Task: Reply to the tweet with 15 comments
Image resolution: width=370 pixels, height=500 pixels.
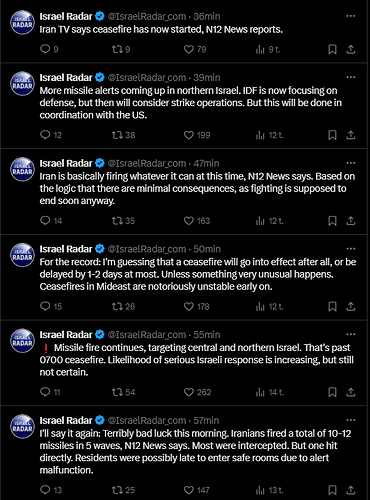Action: pos(51,306)
